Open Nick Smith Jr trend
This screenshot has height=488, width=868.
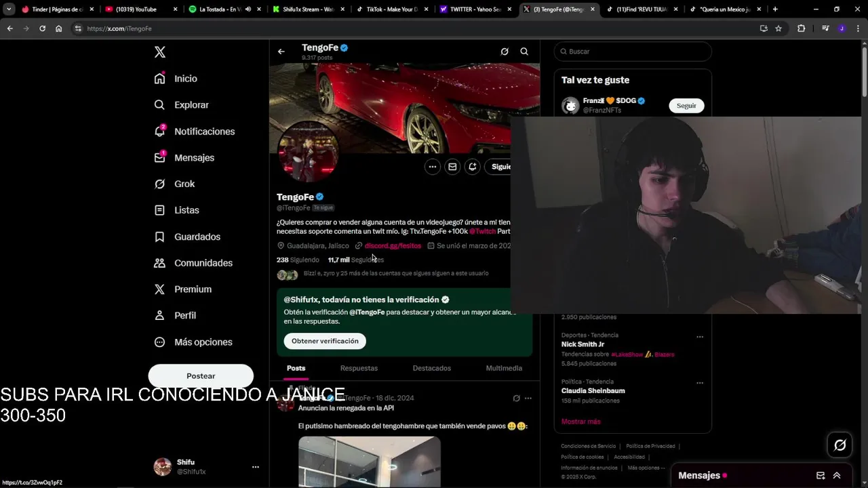tap(583, 344)
